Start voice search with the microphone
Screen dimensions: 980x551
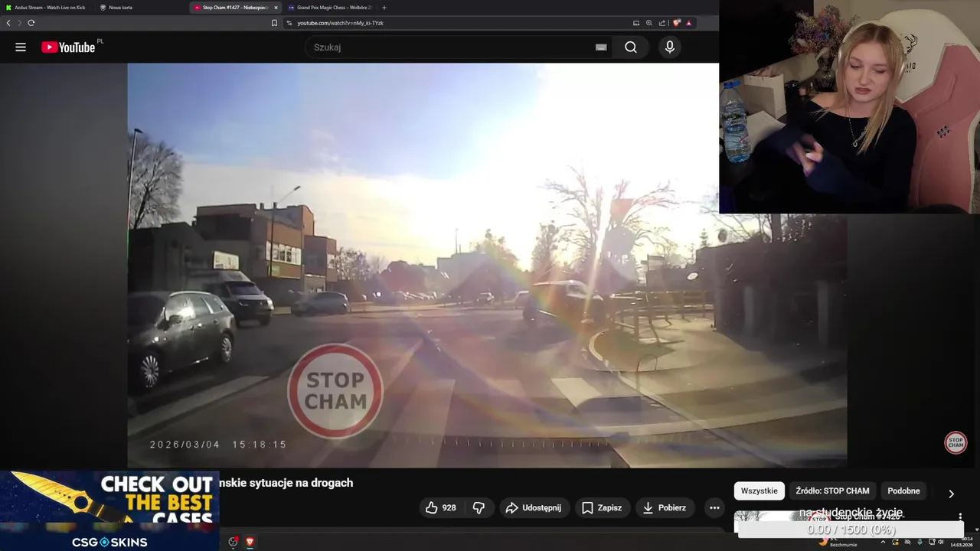tap(670, 47)
